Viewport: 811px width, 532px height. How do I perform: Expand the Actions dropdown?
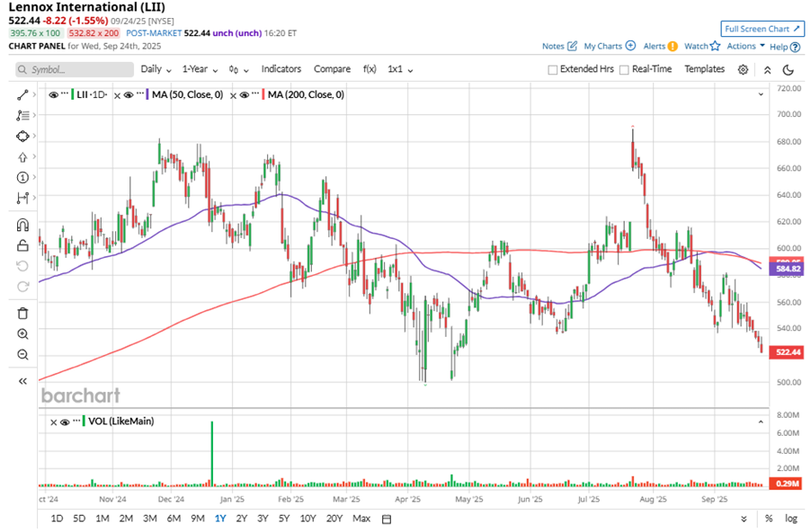click(745, 46)
